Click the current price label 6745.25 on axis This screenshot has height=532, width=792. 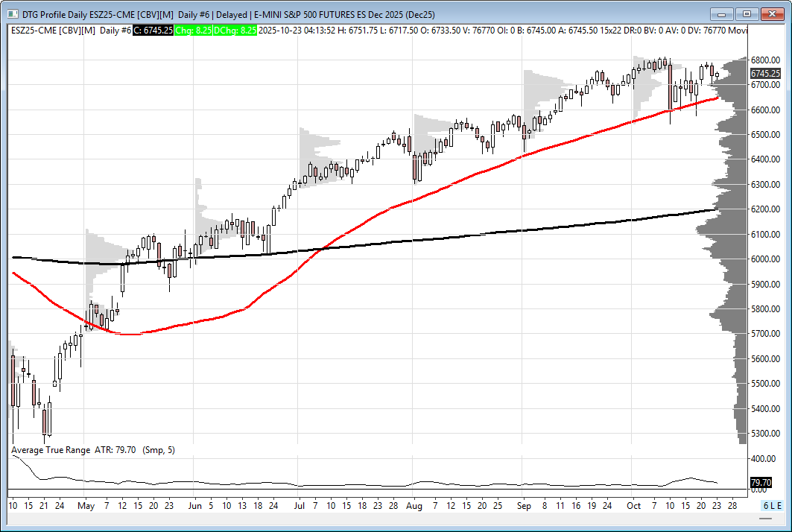pos(765,73)
